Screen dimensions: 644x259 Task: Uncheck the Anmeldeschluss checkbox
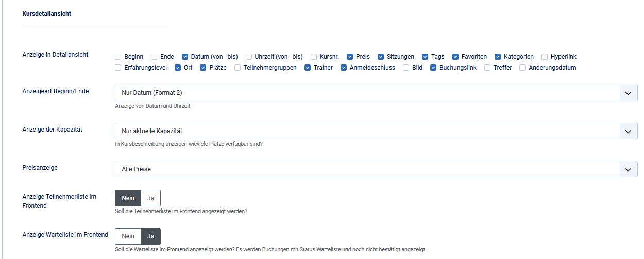(x=344, y=68)
